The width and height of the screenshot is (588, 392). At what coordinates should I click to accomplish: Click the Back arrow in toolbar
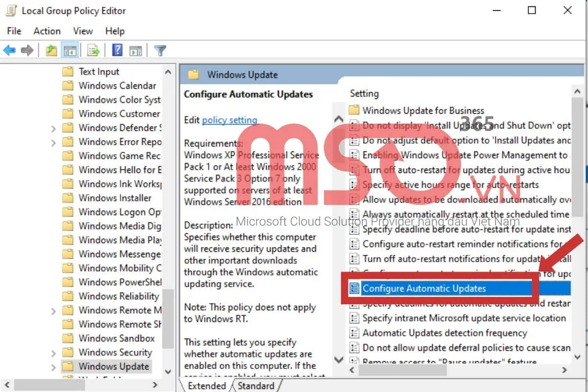10,50
